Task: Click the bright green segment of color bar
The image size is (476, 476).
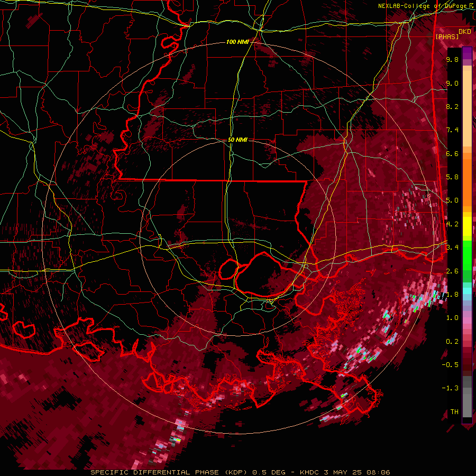Action: click(x=467, y=255)
